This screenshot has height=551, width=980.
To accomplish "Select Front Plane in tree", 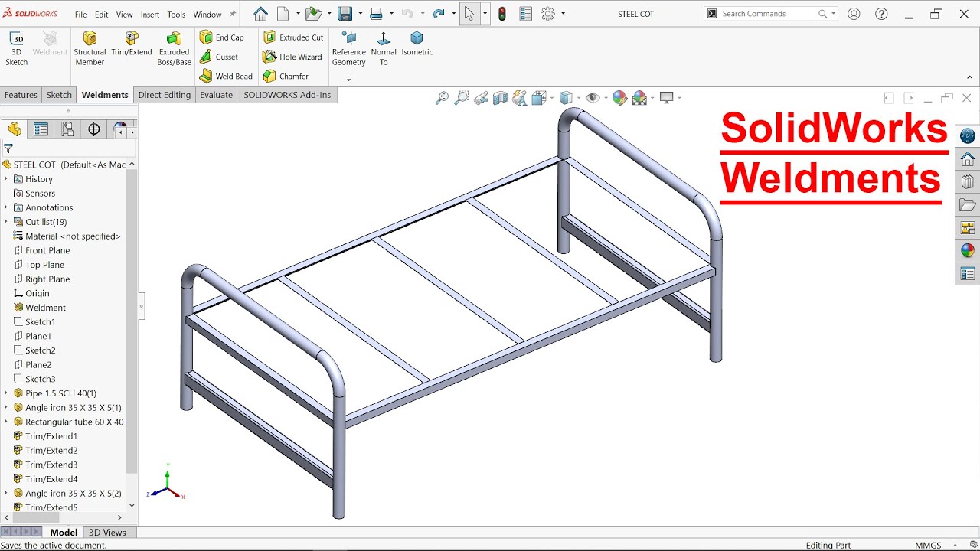I will tap(47, 250).
